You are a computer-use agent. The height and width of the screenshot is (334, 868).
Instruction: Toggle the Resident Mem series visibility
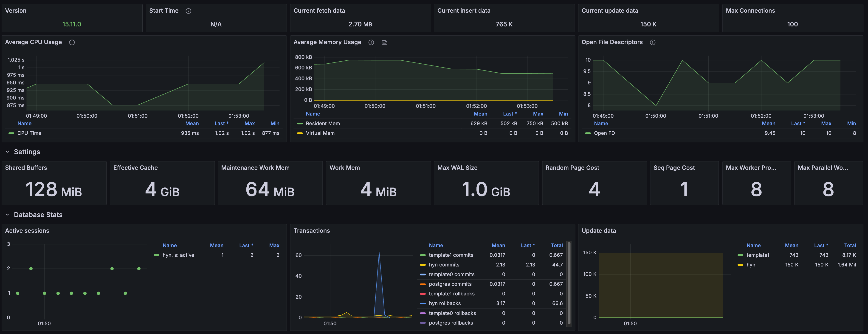point(322,123)
